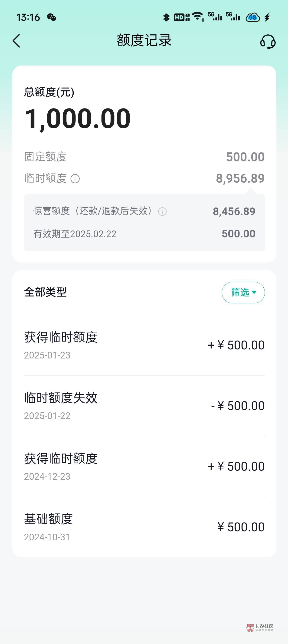
Task: Tap the 固定额度 row label
Action: [x=45, y=157]
